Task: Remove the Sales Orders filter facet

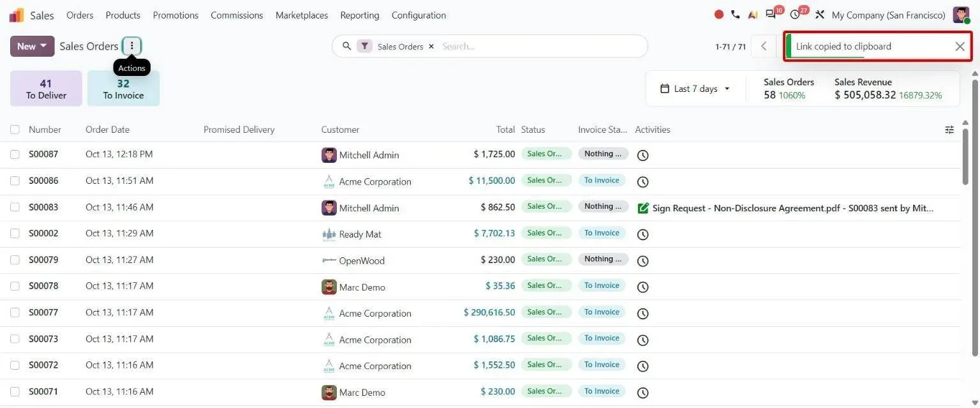Action: tap(431, 47)
